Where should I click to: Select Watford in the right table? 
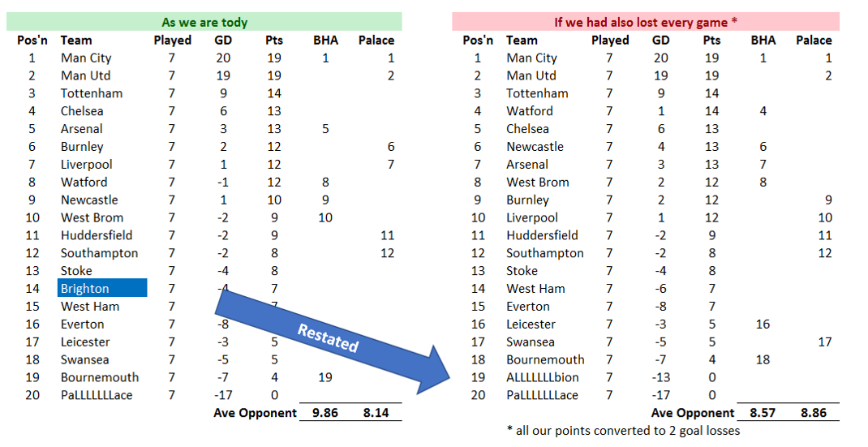pyautogui.click(x=529, y=111)
